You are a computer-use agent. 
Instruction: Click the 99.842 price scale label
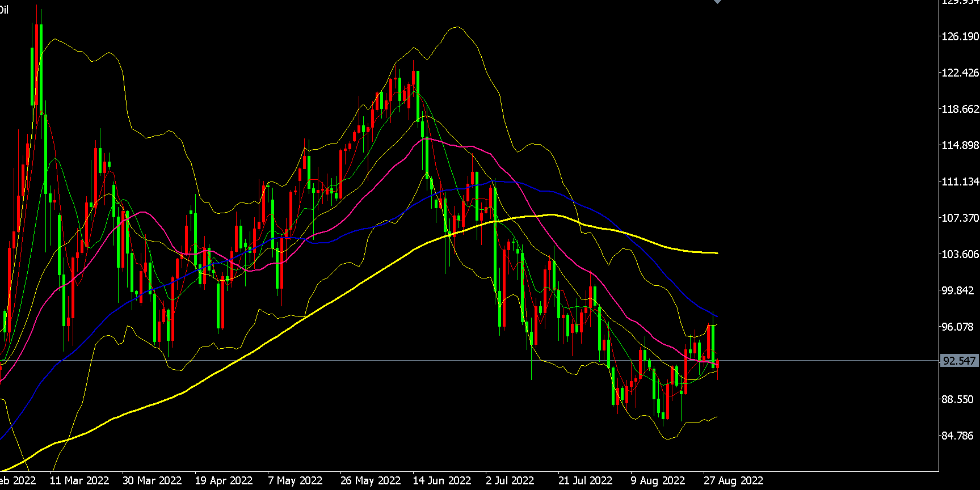pos(957,290)
